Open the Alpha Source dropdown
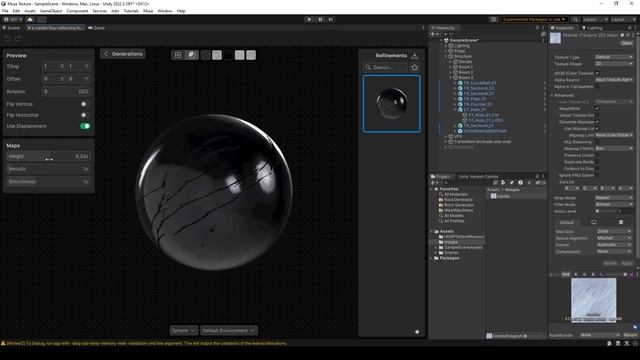 click(614, 80)
